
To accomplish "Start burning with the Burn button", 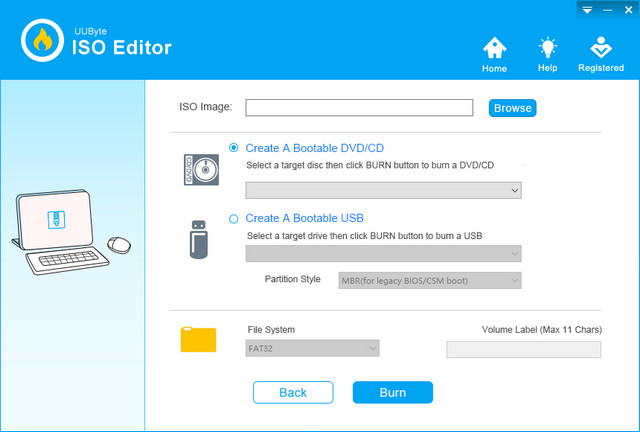I will pos(392,392).
